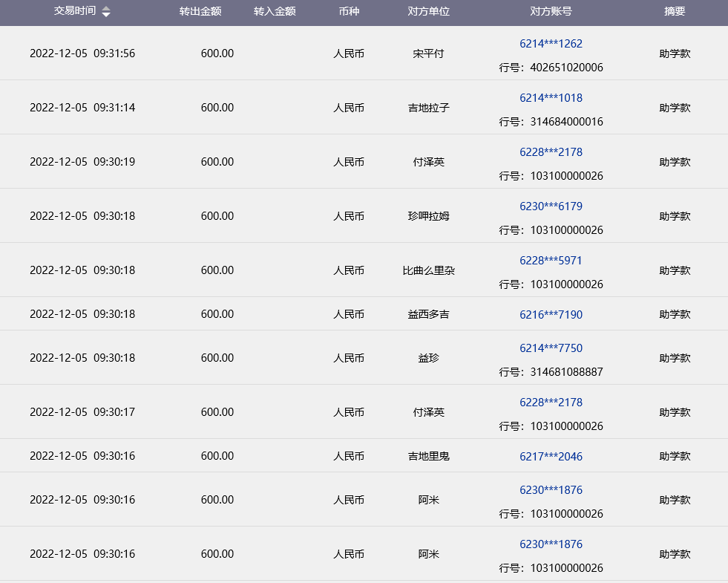Open account link 6214***1262
The image size is (728, 583).
click(x=551, y=44)
